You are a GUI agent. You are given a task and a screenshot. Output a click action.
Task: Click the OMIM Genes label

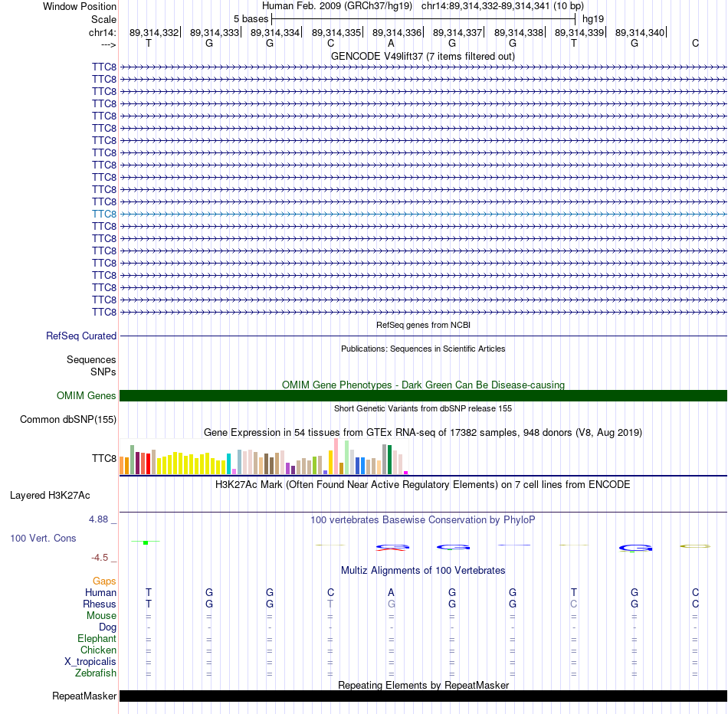(x=87, y=395)
